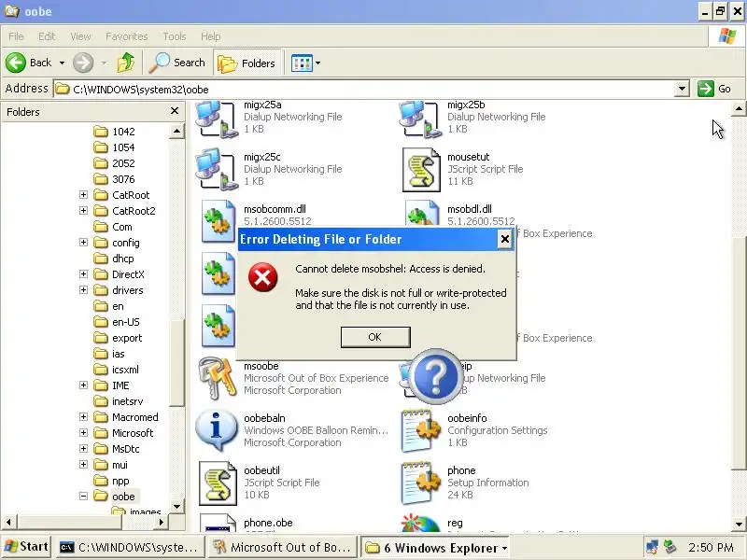Expand the Macromed folder node

(x=83, y=417)
